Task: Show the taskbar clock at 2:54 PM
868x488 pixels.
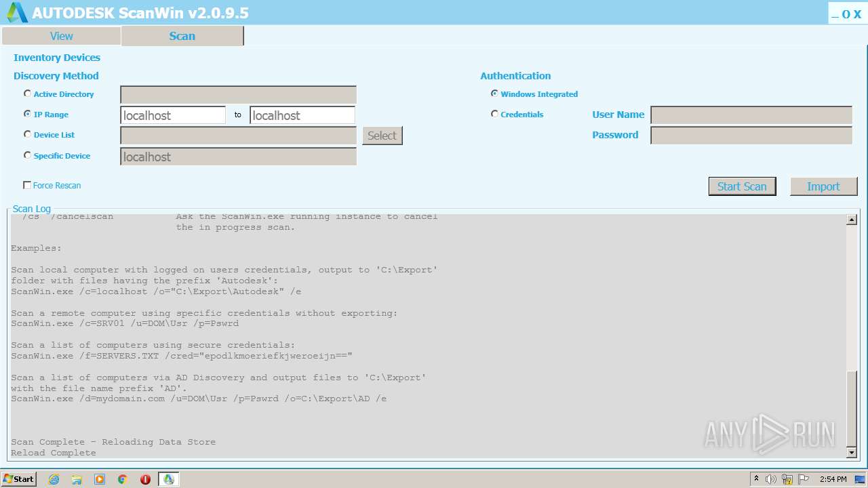Action: pyautogui.click(x=833, y=479)
